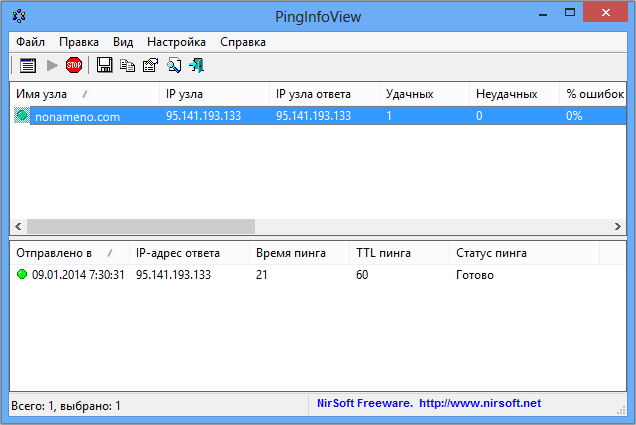Sort by Имя узла column header
The width and height of the screenshot is (636, 425).
click(x=84, y=94)
